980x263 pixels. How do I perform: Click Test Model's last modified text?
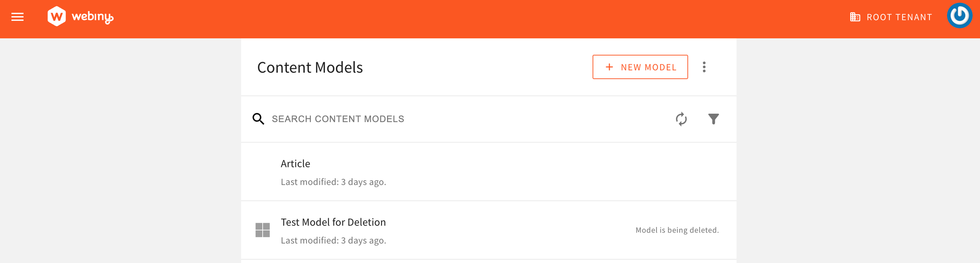[333, 240]
